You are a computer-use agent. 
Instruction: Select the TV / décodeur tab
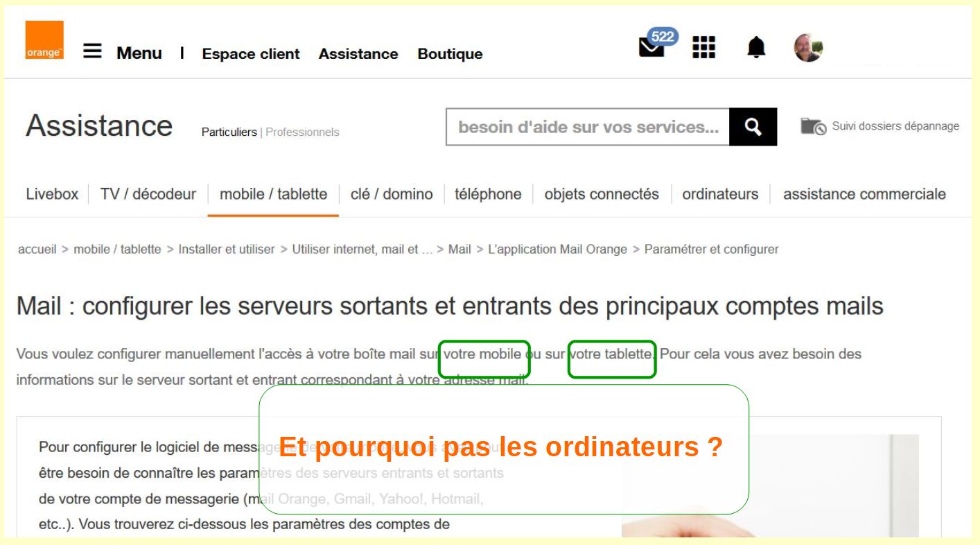coord(148,194)
